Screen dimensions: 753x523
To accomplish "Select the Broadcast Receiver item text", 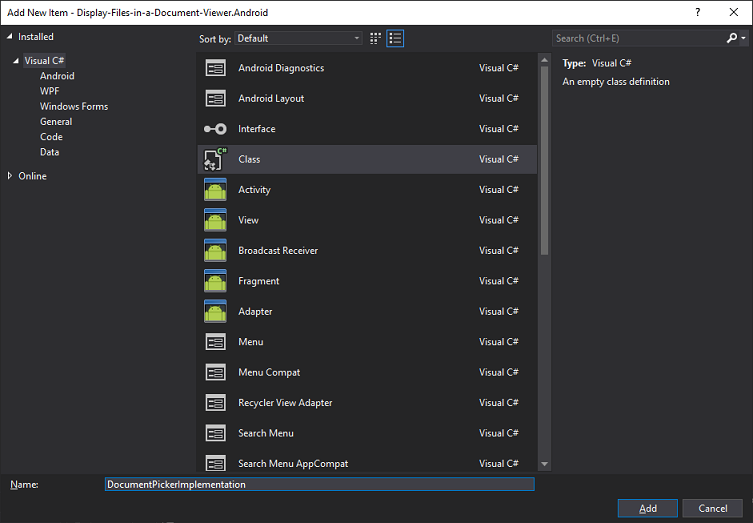I will coord(278,251).
